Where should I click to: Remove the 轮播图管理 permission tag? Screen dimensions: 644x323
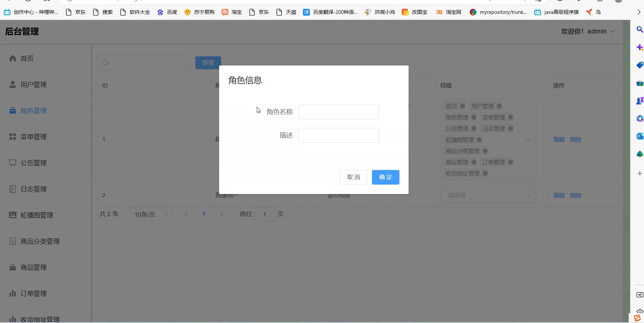479,140
